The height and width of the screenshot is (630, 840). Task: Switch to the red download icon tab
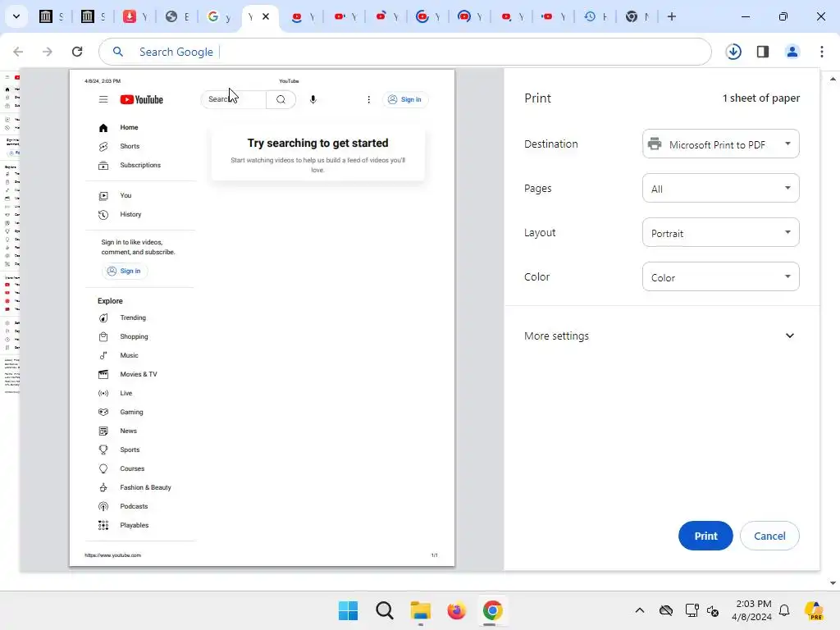[135, 16]
